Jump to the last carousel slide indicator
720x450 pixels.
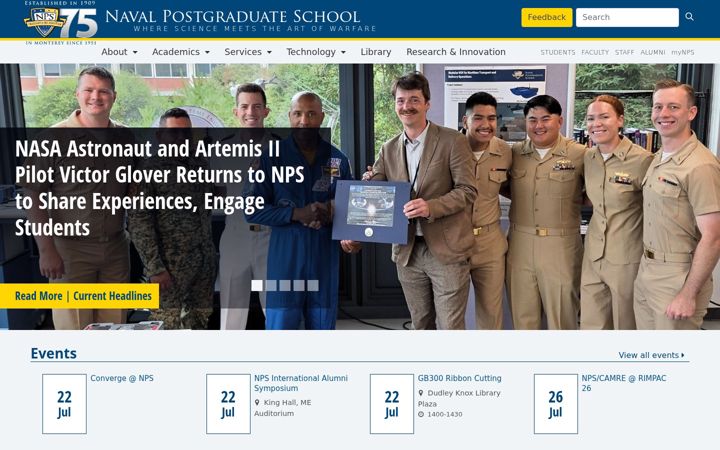click(313, 286)
